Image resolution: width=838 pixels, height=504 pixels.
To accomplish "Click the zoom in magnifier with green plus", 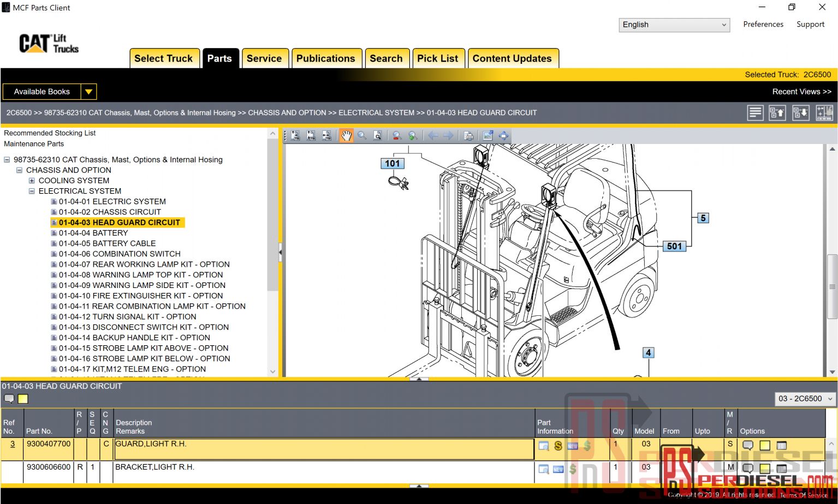I will [413, 136].
